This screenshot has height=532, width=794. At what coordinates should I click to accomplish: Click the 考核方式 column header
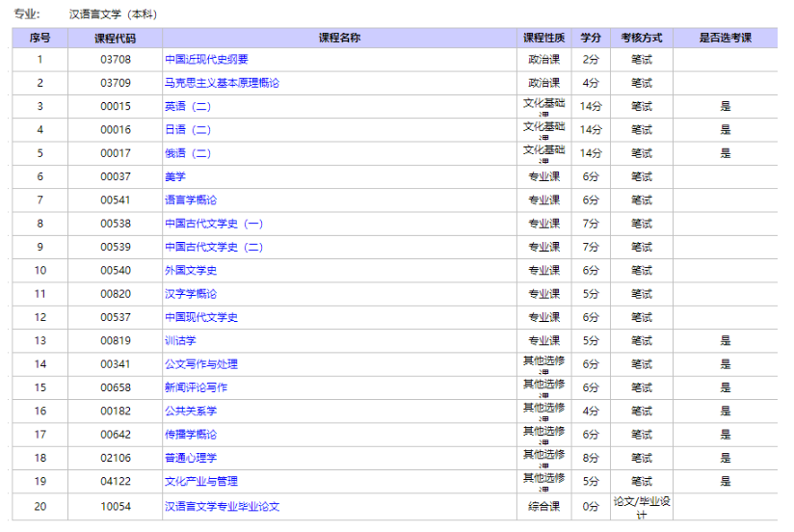(x=642, y=38)
